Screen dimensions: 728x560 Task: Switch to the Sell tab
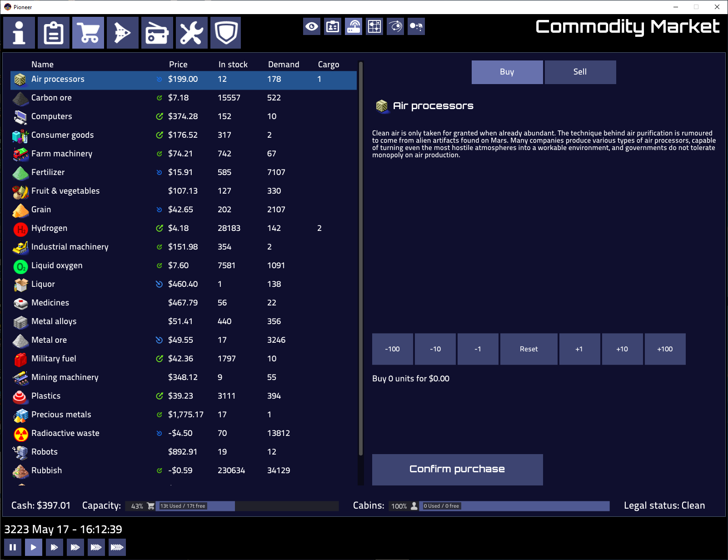click(580, 72)
